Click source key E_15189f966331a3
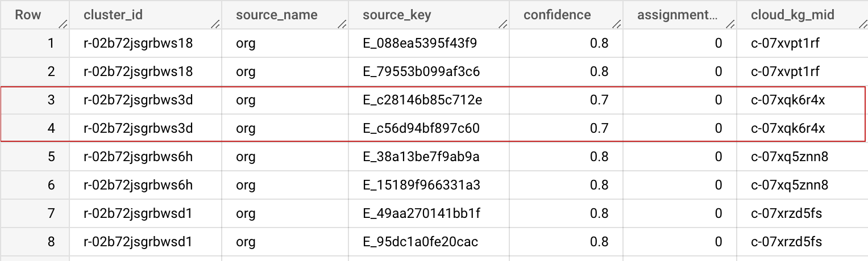This screenshot has height=261, width=868. pos(421,185)
